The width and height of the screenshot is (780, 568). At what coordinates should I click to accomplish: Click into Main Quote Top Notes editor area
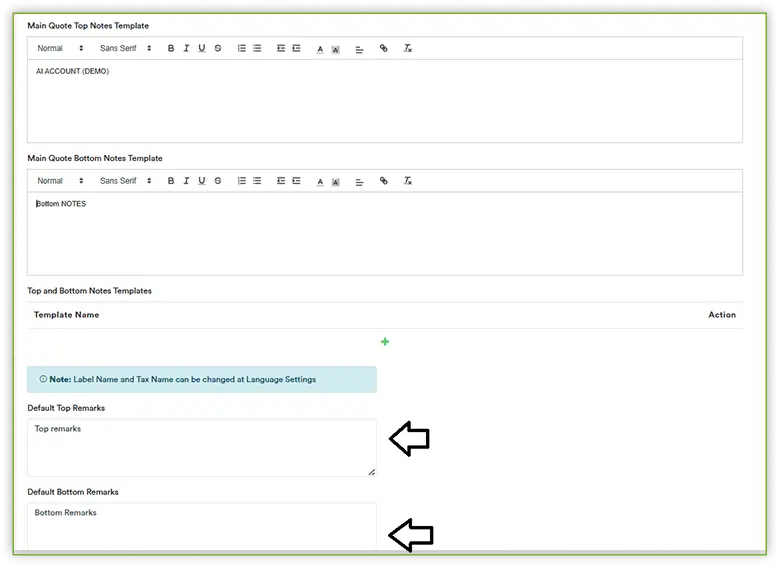click(x=385, y=101)
